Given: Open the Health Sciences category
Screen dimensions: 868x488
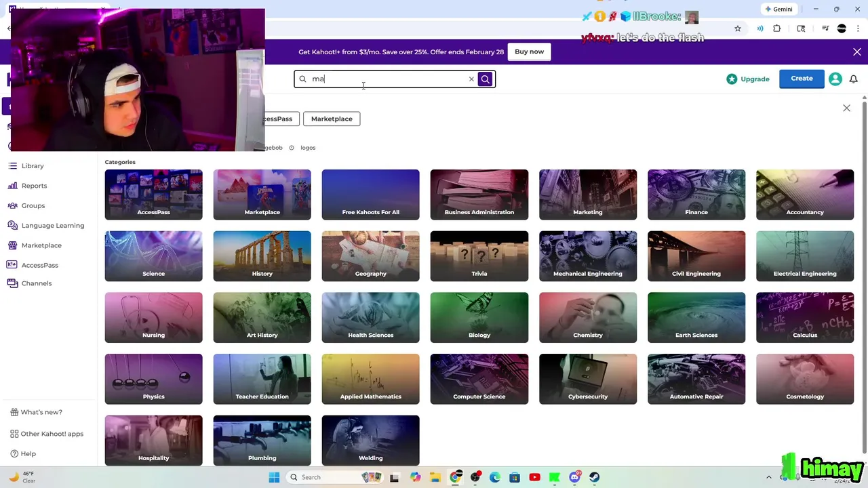Looking at the screenshot, I should [x=370, y=317].
